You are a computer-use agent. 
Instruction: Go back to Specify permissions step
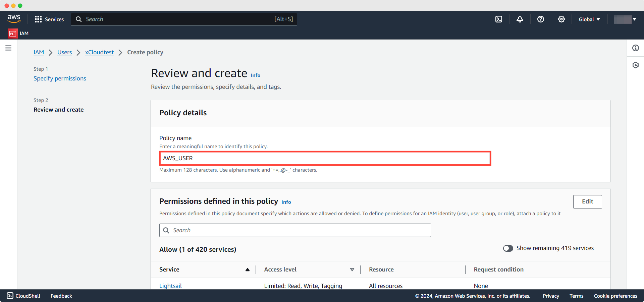coord(60,78)
